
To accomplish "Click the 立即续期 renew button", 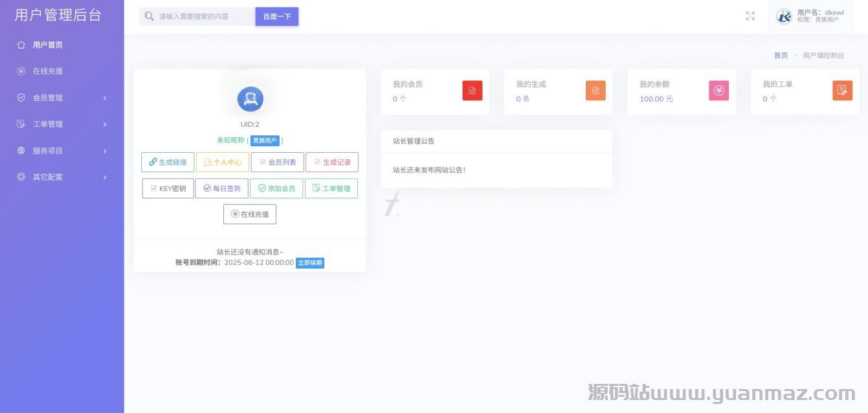I will point(310,263).
